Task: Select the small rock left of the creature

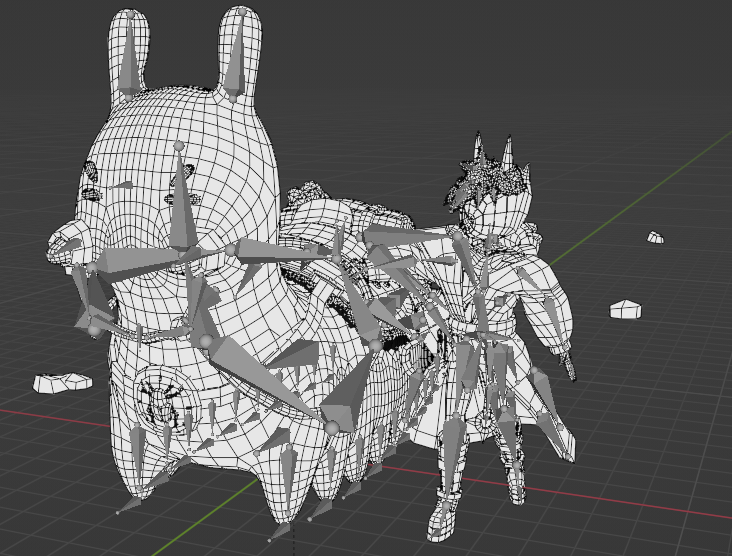Action: coord(62,381)
